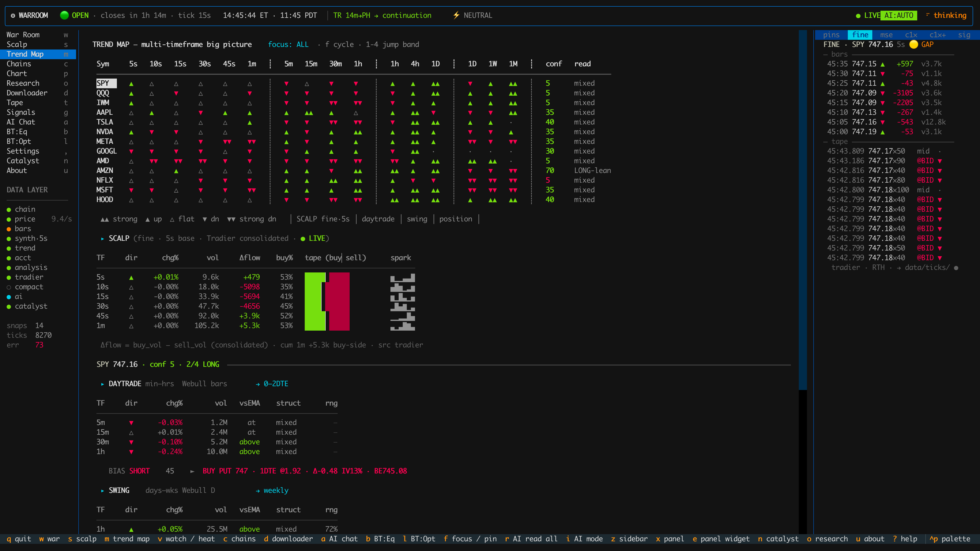Click the 0-2DTE arrow link icon
The width and height of the screenshot is (980, 551).
pyautogui.click(x=258, y=384)
